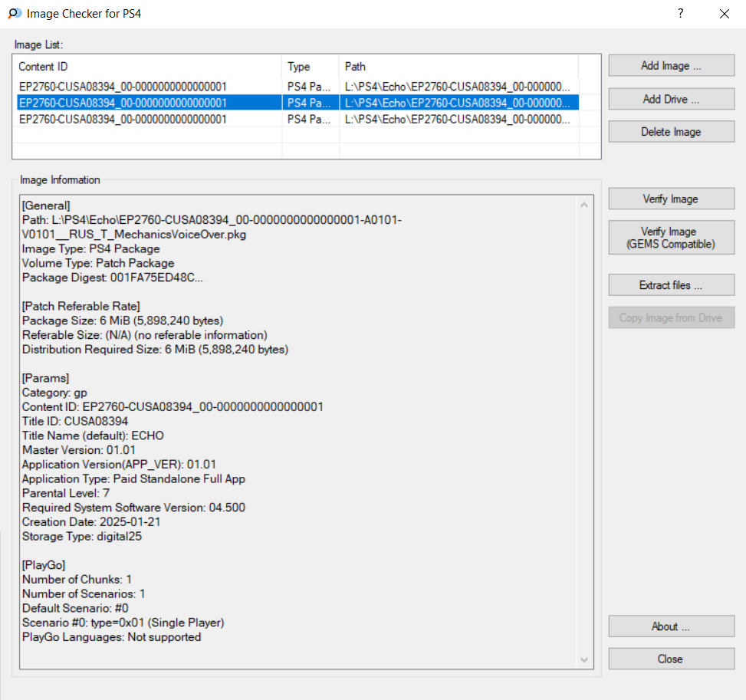Click the info panel's scroll down arrow

(x=584, y=660)
